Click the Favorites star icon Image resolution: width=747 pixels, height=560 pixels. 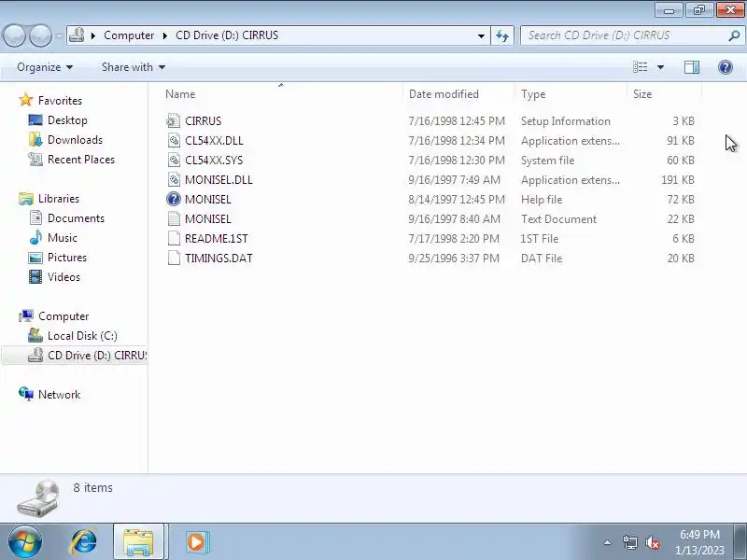26,100
